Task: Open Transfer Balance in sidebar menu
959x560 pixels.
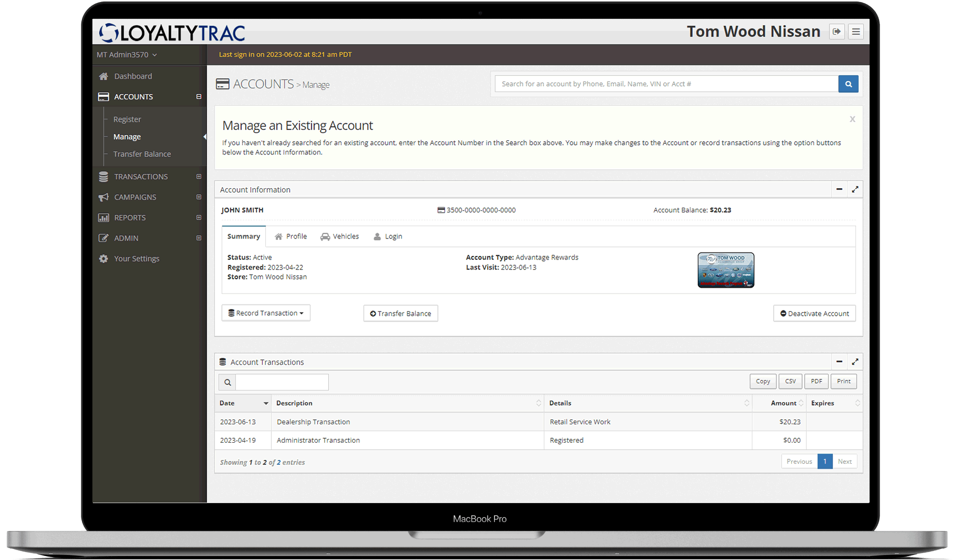Action: (142, 154)
